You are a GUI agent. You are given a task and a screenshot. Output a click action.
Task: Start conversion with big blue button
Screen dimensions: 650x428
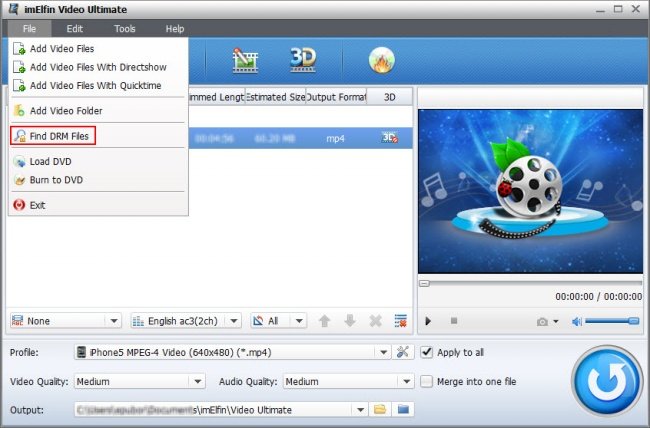point(606,382)
